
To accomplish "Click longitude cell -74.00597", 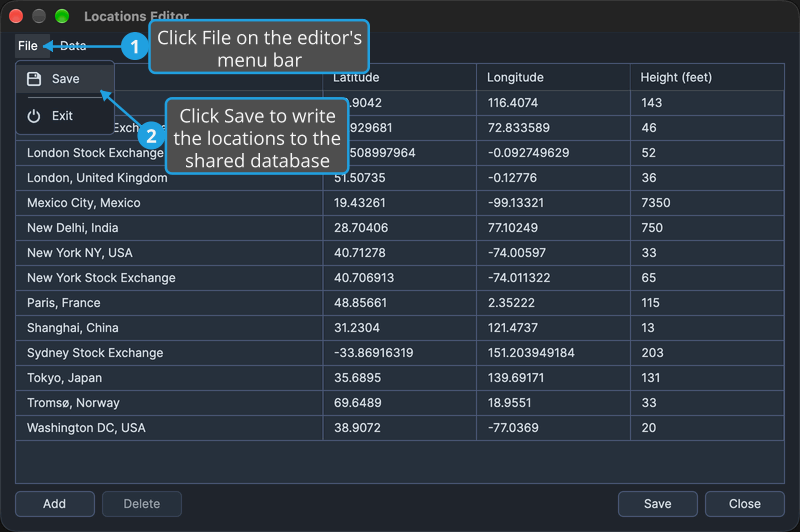I will pos(554,252).
